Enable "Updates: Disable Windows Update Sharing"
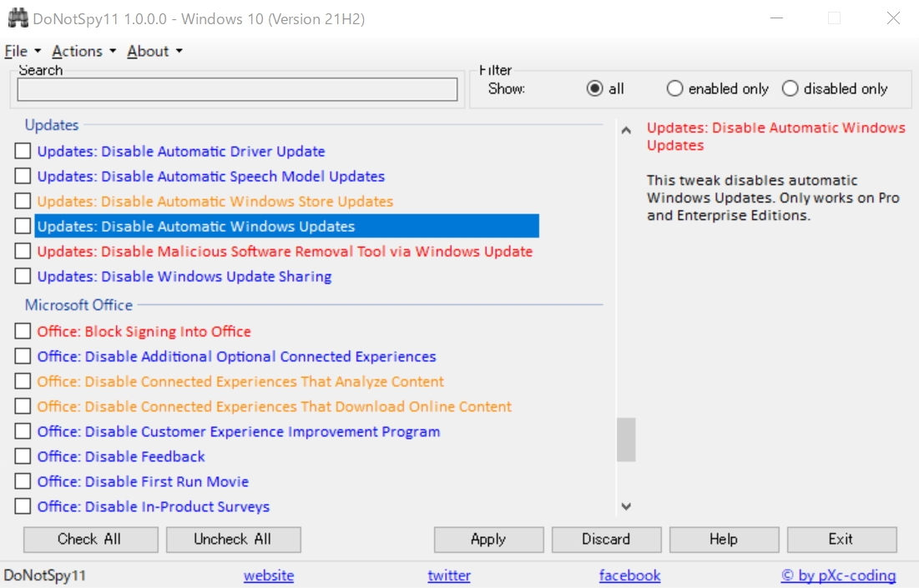 point(23,276)
